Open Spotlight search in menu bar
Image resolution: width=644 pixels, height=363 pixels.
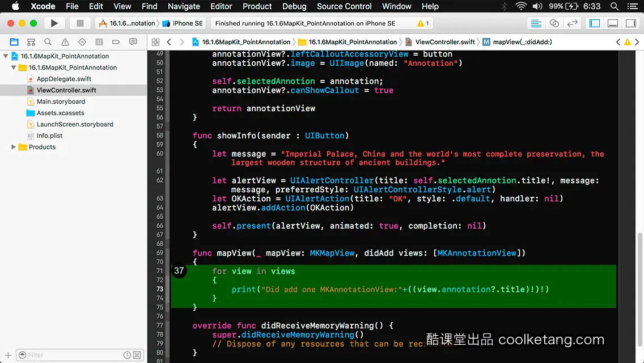pyautogui.click(x=615, y=6)
